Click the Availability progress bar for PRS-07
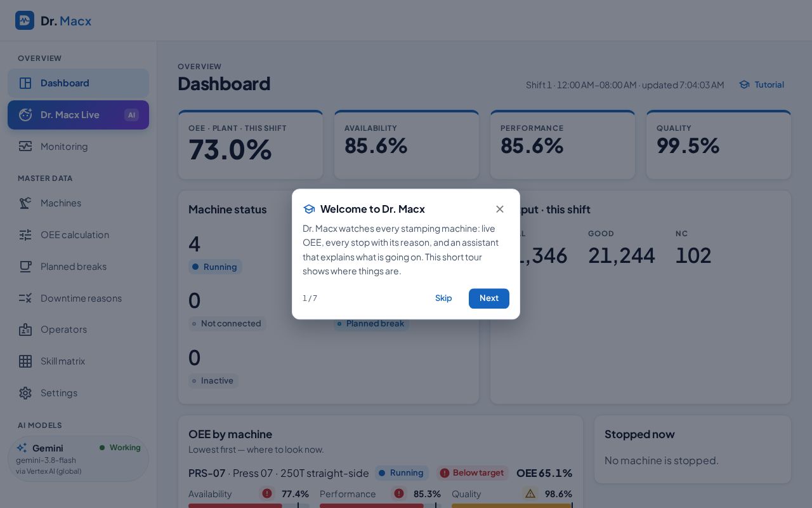Viewport: 812px width, 508px height. [x=249, y=505]
